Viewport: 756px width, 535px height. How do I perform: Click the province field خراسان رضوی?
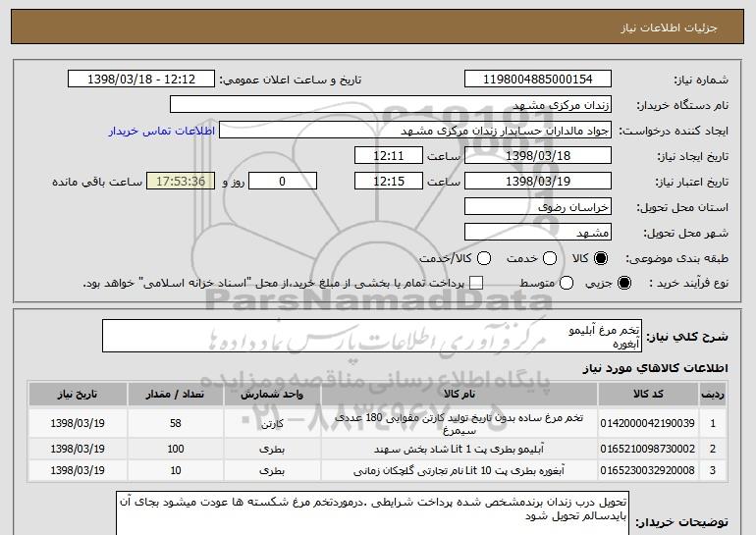point(538,207)
